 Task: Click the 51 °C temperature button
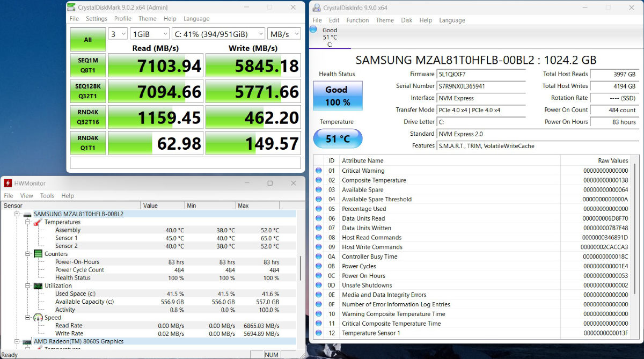point(338,139)
